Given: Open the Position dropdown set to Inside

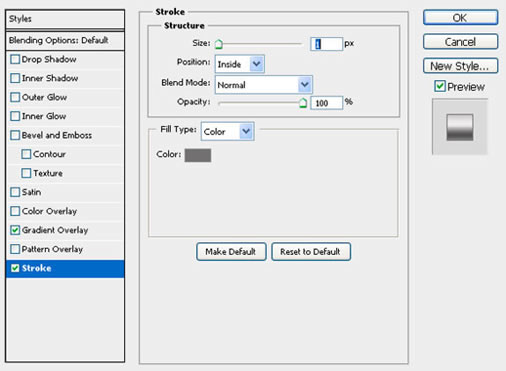Looking at the screenshot, I should 240,64.
